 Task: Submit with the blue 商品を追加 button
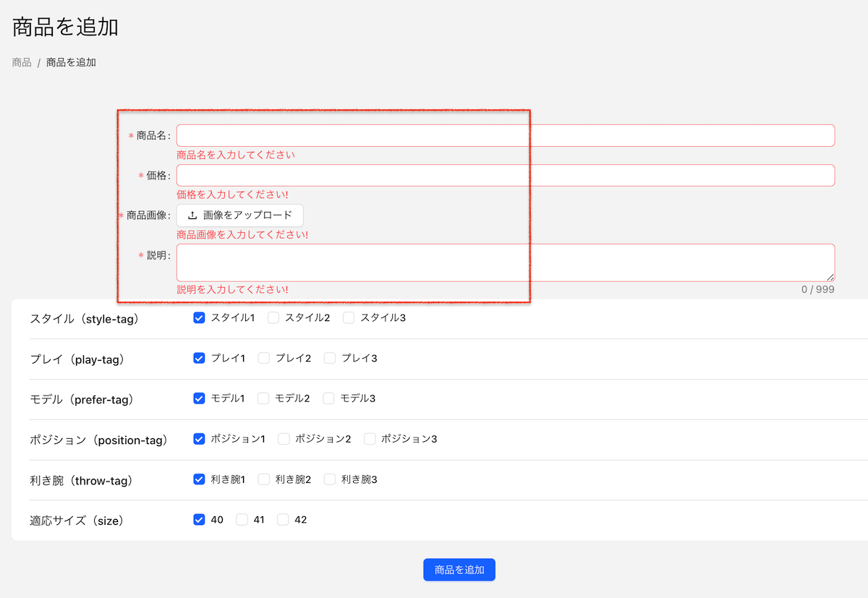click(459, 570)
